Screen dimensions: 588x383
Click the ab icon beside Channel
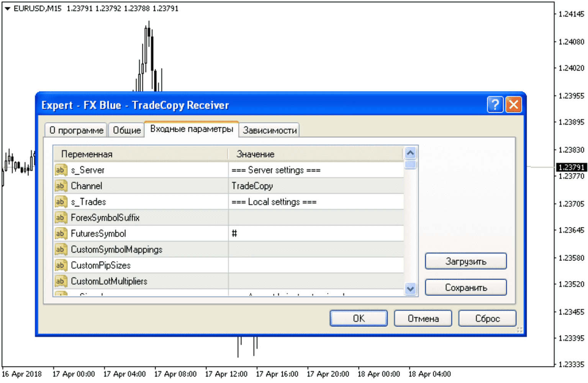(x=61, y=186)
